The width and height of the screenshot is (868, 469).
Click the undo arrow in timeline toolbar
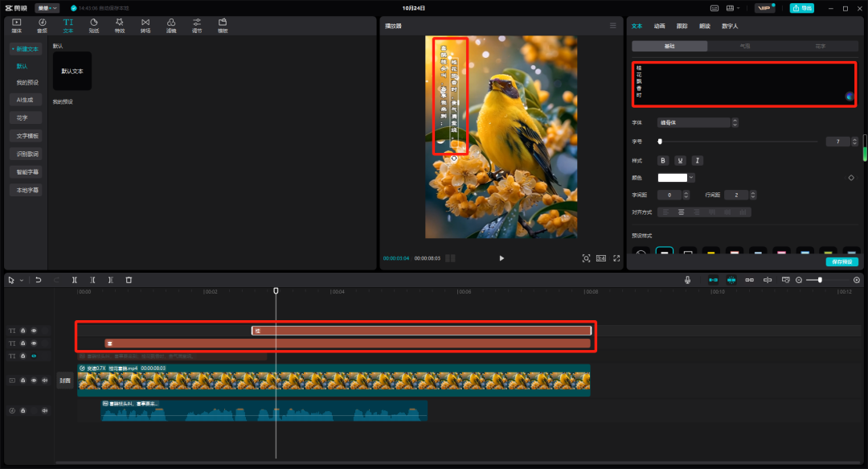pos(38,280)
